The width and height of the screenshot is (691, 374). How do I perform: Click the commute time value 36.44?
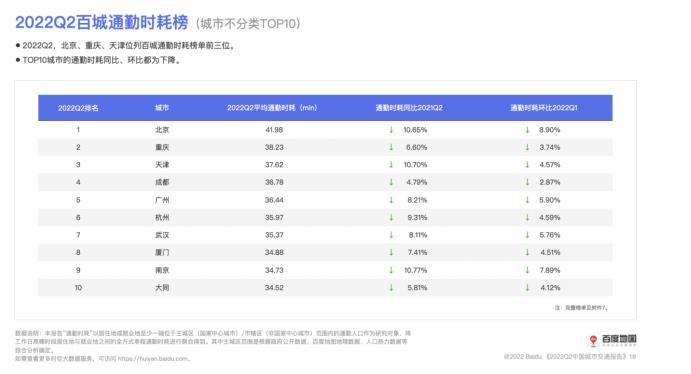point(274,200)
